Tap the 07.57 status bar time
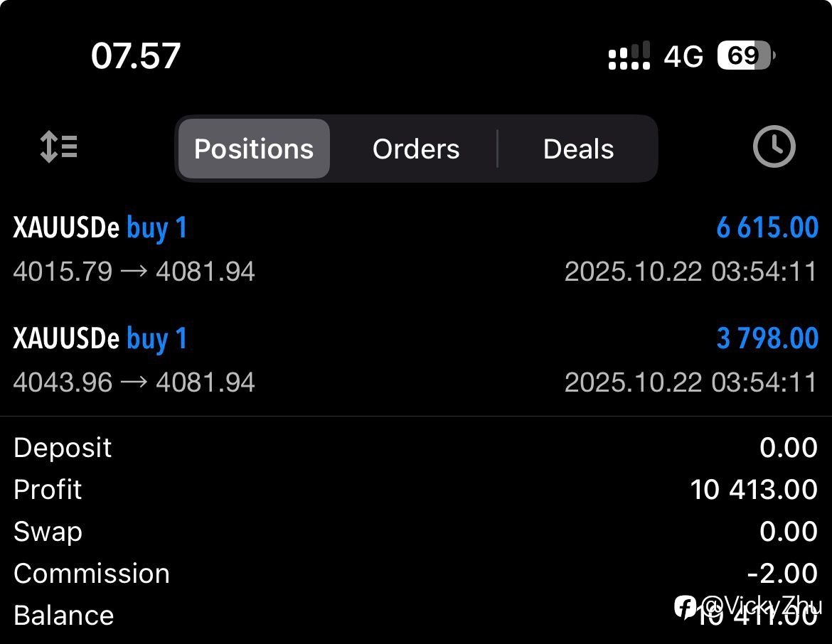Image resolution: width=832 pixels, height=644 pixels. [x=136, y=56]
